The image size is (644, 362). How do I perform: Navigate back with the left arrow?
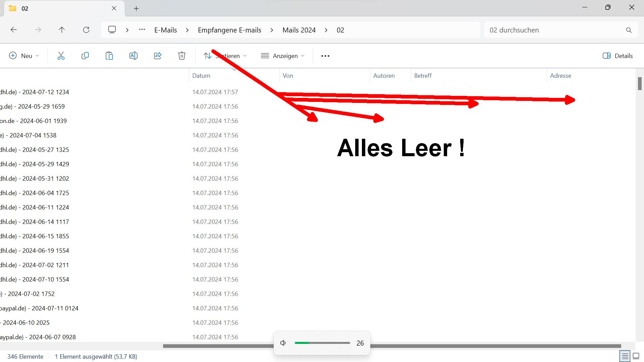click(14, 30)
